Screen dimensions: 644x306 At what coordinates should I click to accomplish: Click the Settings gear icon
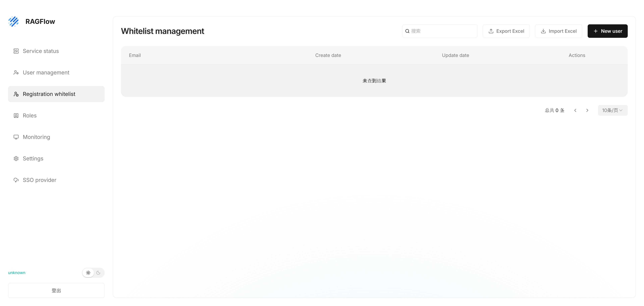click(16, 159)
